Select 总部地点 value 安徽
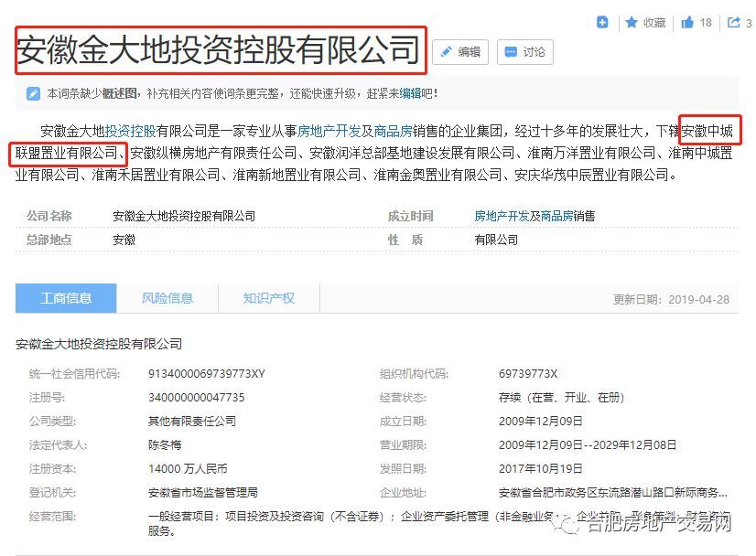 pos(124,240)
